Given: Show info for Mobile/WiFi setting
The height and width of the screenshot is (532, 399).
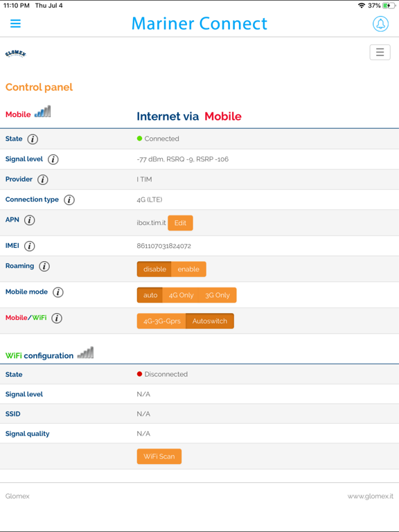Looking at the screenshot, I should [57, 318].
